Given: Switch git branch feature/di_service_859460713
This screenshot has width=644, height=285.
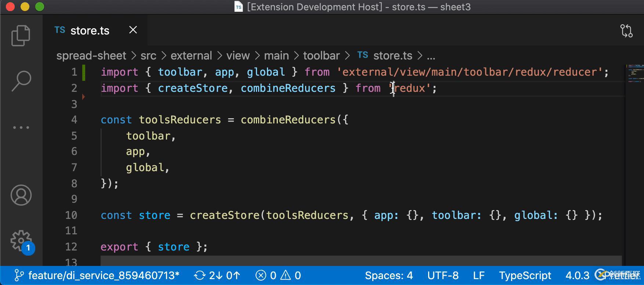Looking at the screenshot, I should coord(97,275).
